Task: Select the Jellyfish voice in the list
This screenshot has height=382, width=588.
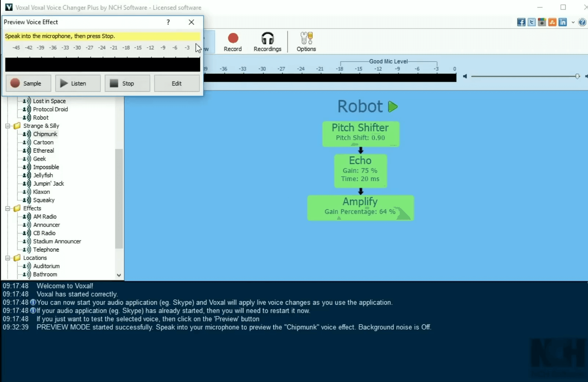Action: pyautogui.click(x=43, y=175)
